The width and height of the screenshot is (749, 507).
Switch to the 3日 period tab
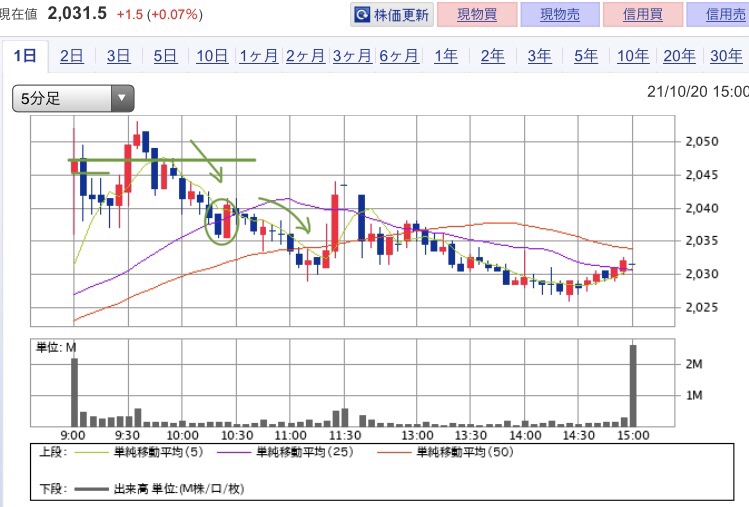coord(118,56)
